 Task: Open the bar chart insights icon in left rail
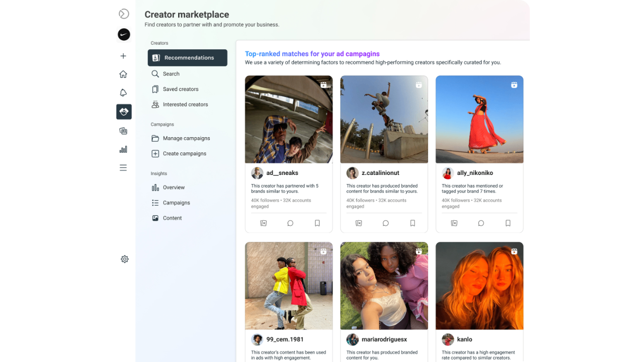pos(123,149)
